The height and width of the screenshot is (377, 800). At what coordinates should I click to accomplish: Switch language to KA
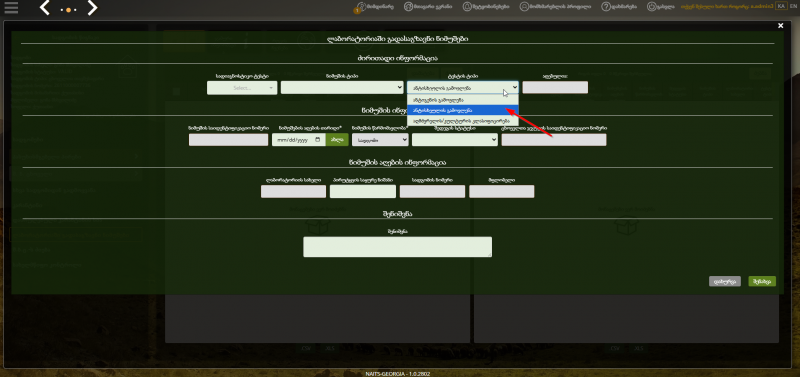click(x=781, y=6)
